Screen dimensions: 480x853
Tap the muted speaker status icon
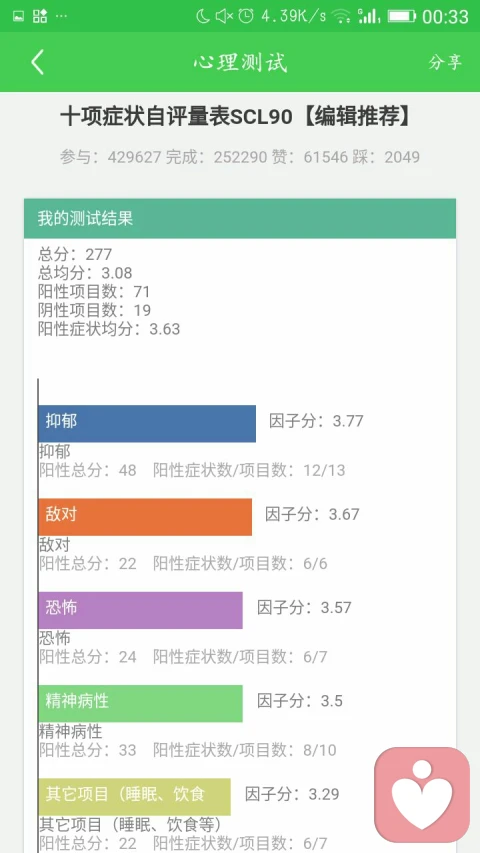coord(224,16)
